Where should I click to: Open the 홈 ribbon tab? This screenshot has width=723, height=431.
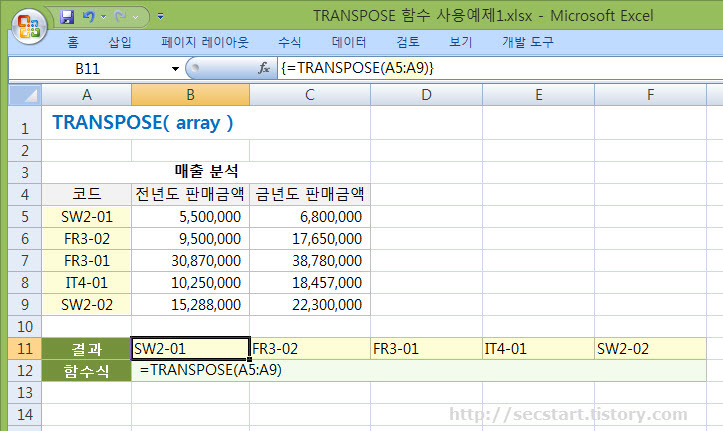click(73, 43)
